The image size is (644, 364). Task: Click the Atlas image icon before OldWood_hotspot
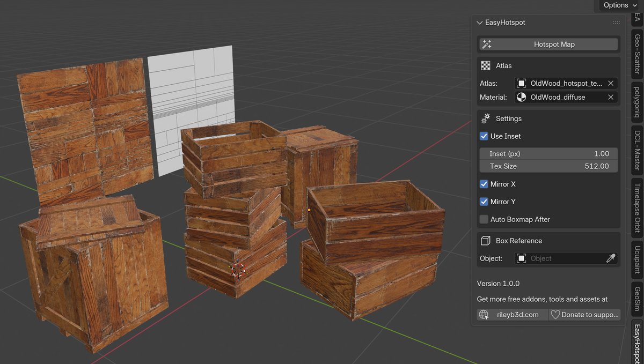(521, 84)
